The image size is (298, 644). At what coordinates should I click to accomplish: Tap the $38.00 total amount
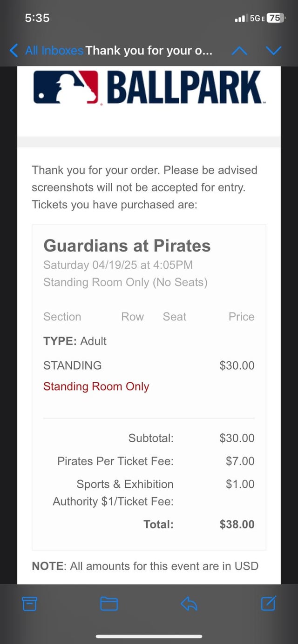237,524
